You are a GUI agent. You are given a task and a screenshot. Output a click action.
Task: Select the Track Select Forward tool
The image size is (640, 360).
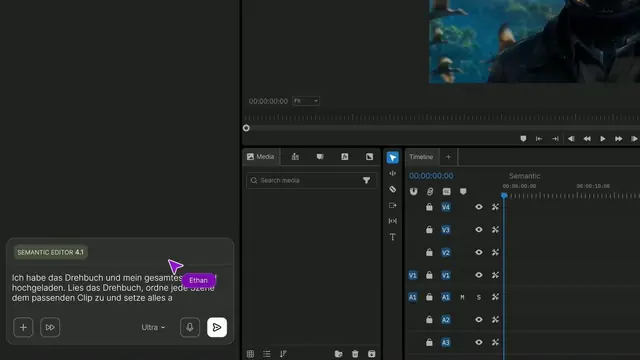(392, 205)
